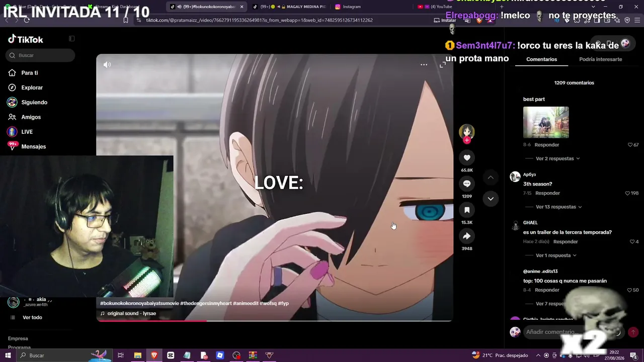Switch to the Podría interesarte tab
The image size is (644, 362).
600,59
